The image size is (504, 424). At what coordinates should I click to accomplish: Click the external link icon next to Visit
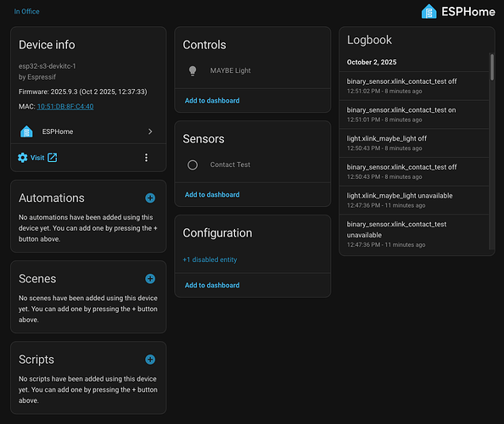(53, 158)
